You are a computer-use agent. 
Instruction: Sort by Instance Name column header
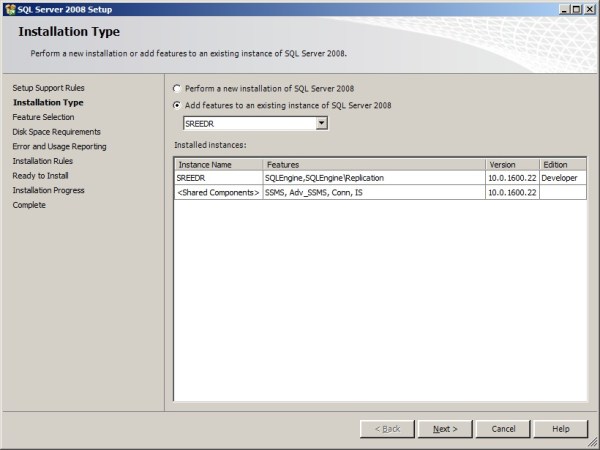[x=218, y=164]
